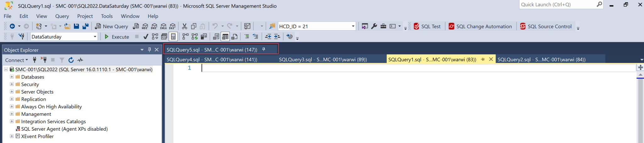Screen dimensions: 644x143
Task: Select Results to Text mode
Action: pos(216,37)
